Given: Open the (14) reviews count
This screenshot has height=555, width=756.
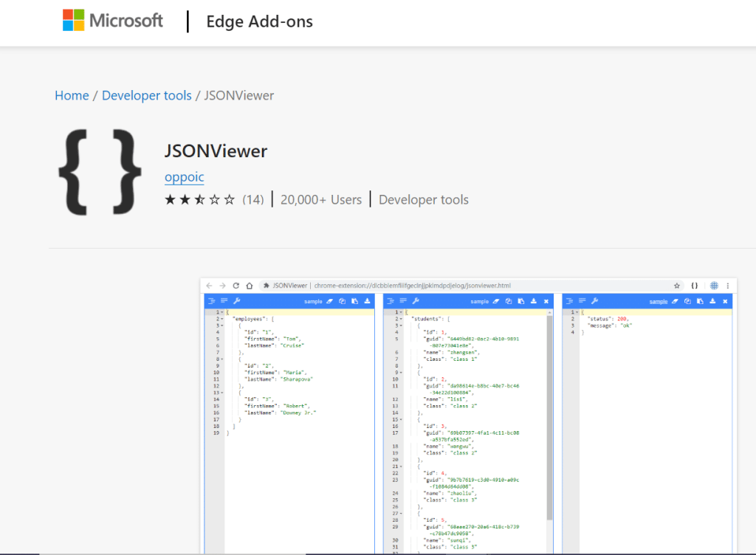Looking at the screenshot, I should tap(253, 199).
